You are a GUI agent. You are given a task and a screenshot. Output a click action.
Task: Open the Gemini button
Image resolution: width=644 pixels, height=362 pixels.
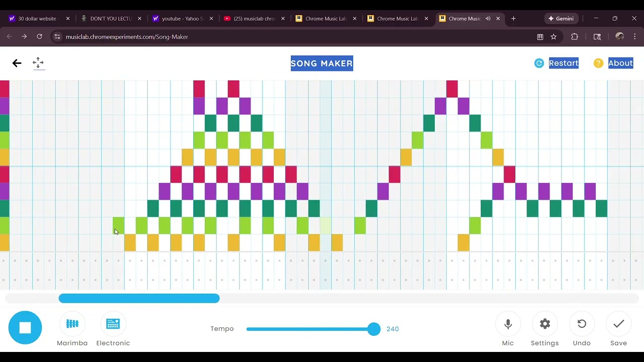[561, 19]
